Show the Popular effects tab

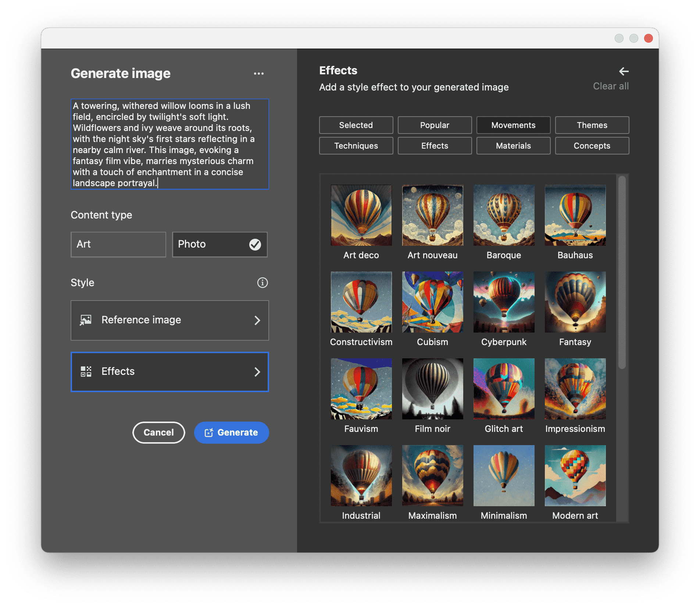[x=435, y=125]
